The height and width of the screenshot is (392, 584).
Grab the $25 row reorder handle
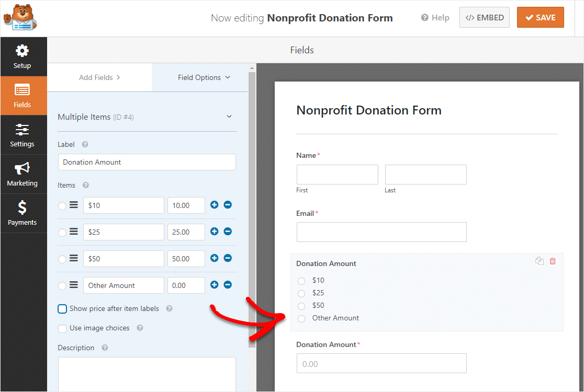point(74,232)
